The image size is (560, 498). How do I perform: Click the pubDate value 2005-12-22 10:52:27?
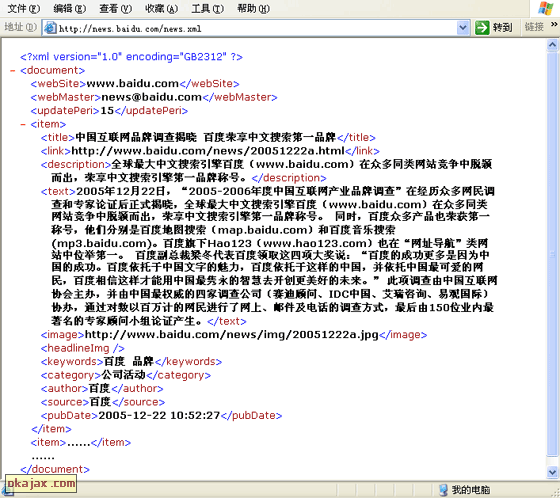[159, 415]
